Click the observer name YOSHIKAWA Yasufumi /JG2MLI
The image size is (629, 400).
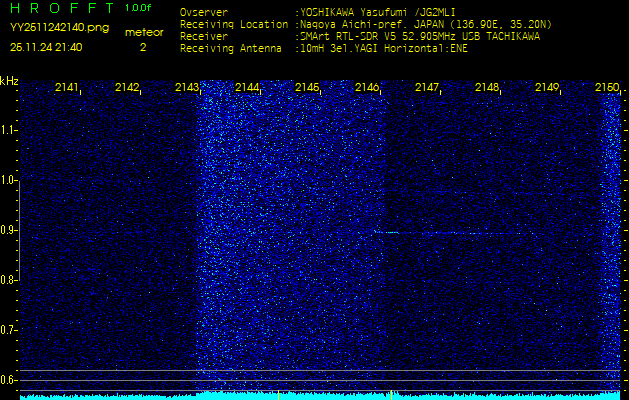377,12
